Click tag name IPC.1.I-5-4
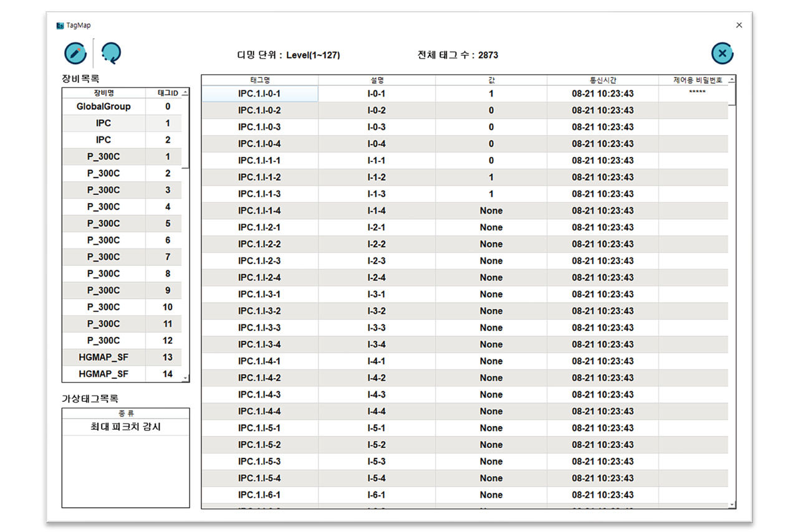The image size is (798, 532). coord(260,478)
